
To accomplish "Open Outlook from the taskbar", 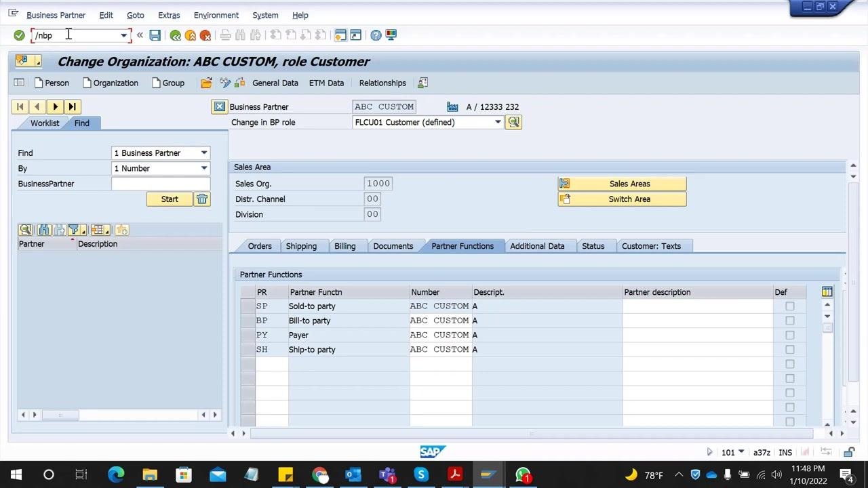I will (353, 474).
